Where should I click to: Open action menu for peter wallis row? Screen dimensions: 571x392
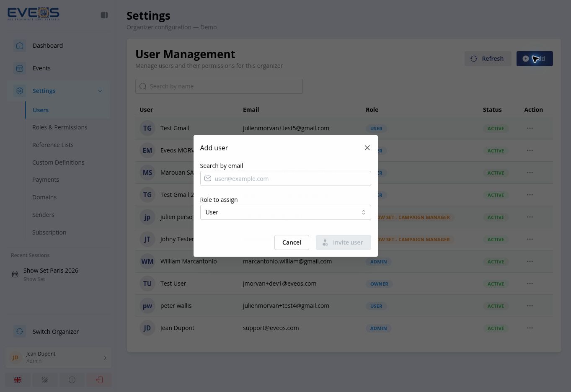(x=530, y=306)
